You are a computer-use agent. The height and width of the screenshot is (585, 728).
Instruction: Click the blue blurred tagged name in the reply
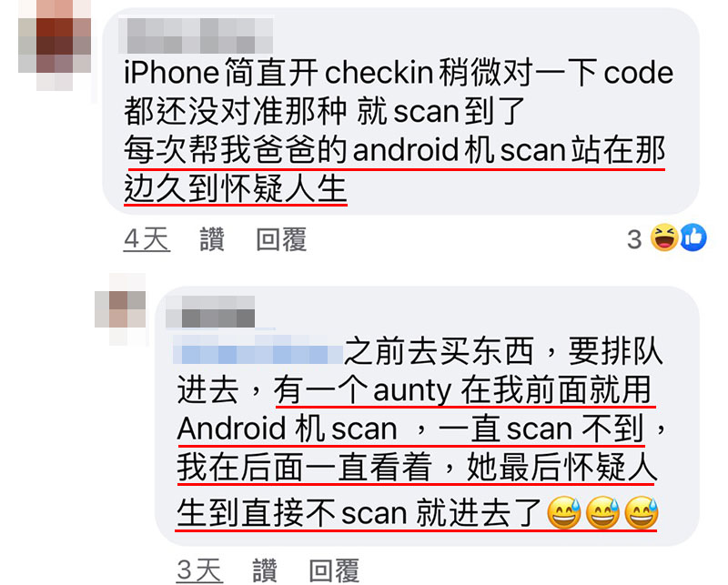coord(258,350)
